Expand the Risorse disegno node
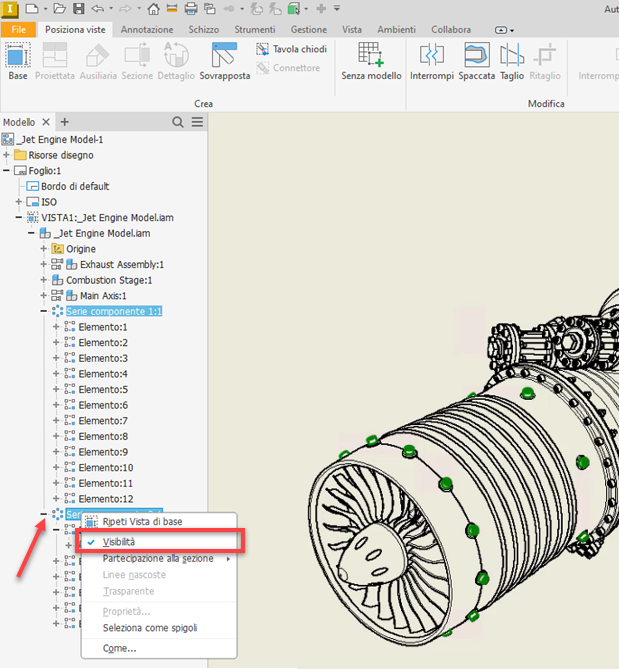Image resolution: width=619 pixels, height=669 pixels. [7, 155]
